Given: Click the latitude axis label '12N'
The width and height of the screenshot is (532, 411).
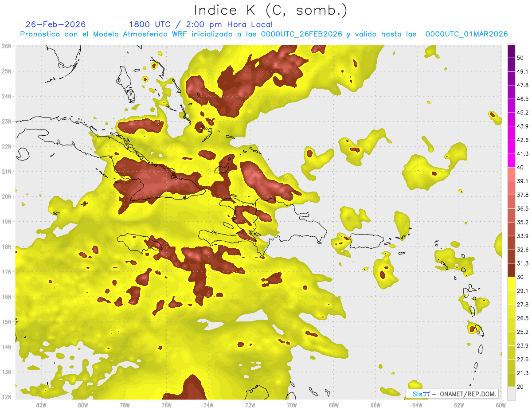Looking at the screenshot, I should tap(7, 397).
